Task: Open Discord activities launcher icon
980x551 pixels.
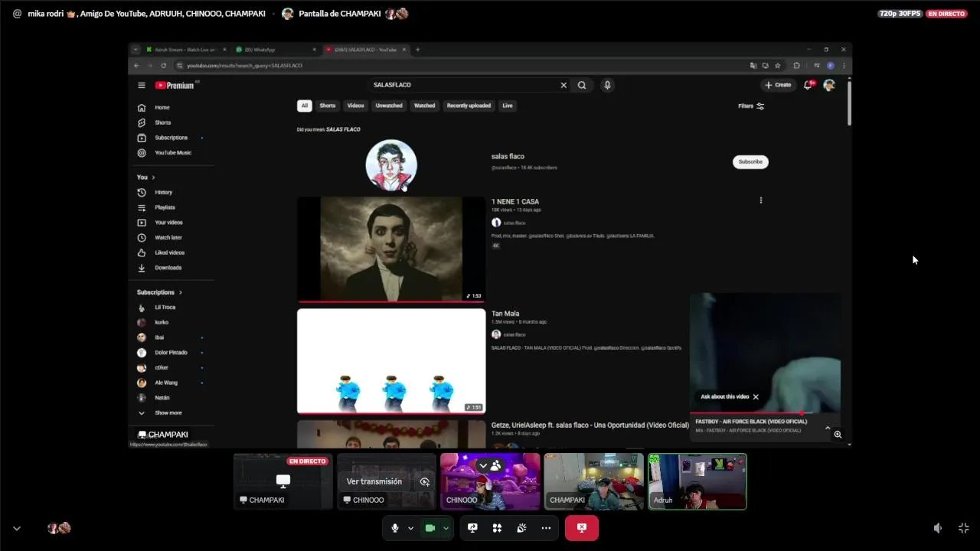Action: click(x=497, y=528)
